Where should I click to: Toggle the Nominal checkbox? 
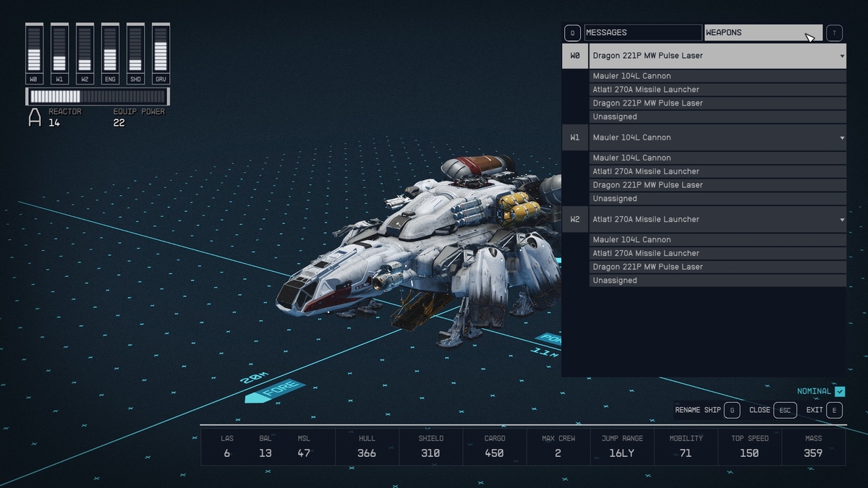[x=839, y=391]
